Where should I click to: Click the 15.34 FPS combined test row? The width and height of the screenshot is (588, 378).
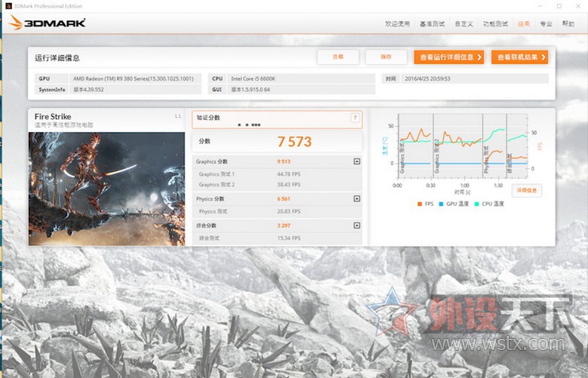[x=277, y=238]
